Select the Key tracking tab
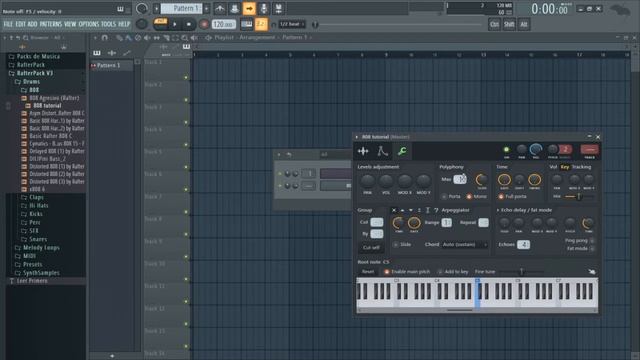This screenshot has width=640, height=360. (x=565, y=167)
